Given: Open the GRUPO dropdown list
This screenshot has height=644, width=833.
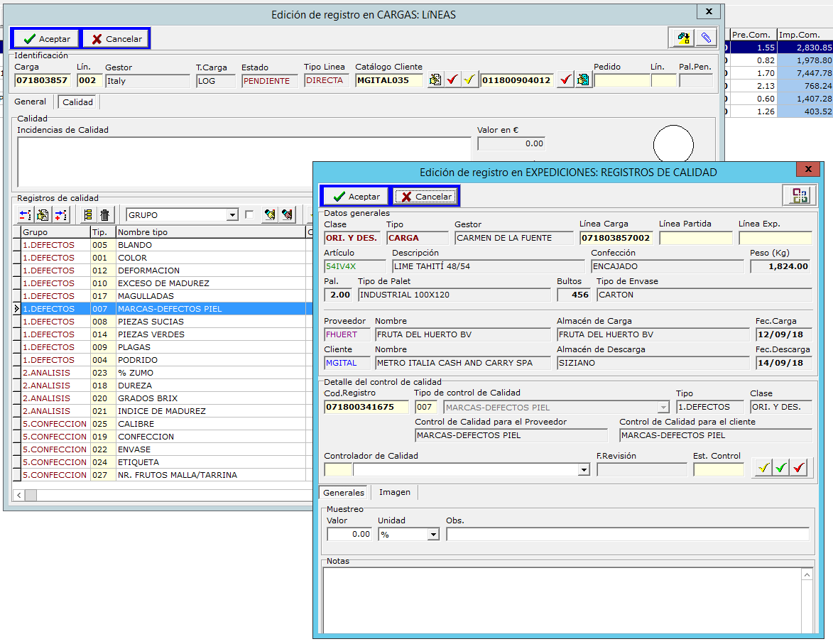Looking at the screenshot, I should click(x=232, y=215).
